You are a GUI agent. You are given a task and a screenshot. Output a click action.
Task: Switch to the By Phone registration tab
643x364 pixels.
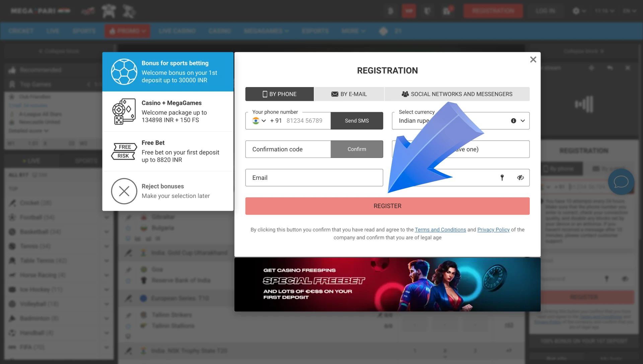(x=280, y=94)
